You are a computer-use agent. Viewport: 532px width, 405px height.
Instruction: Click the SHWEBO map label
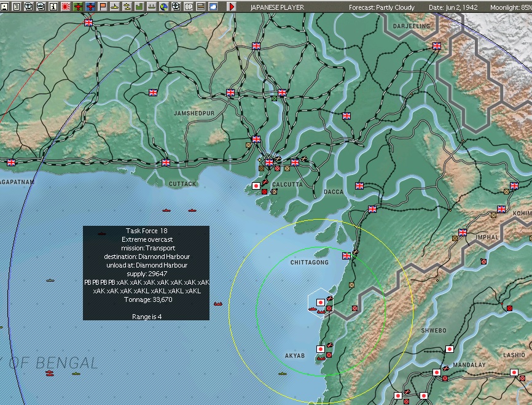[x=434, y=330]
